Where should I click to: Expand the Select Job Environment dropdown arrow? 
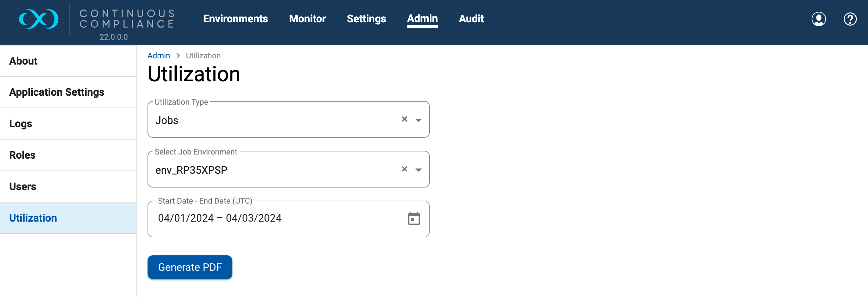[418, 170]
